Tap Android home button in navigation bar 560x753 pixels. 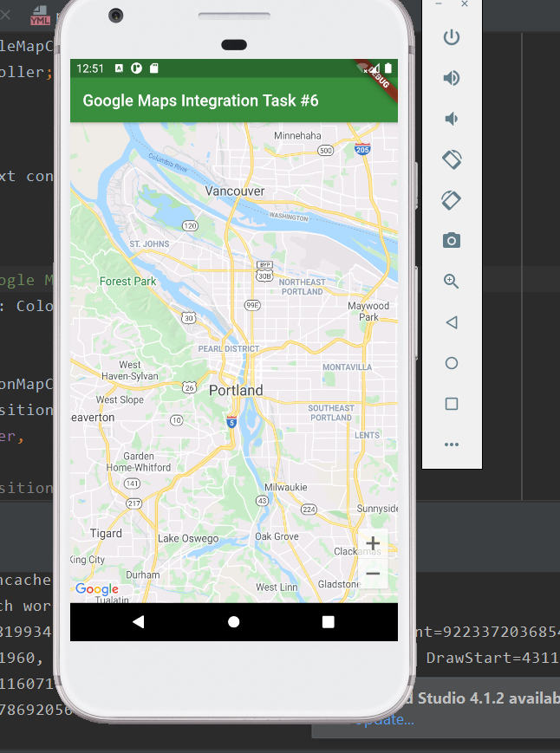point(234,622)
